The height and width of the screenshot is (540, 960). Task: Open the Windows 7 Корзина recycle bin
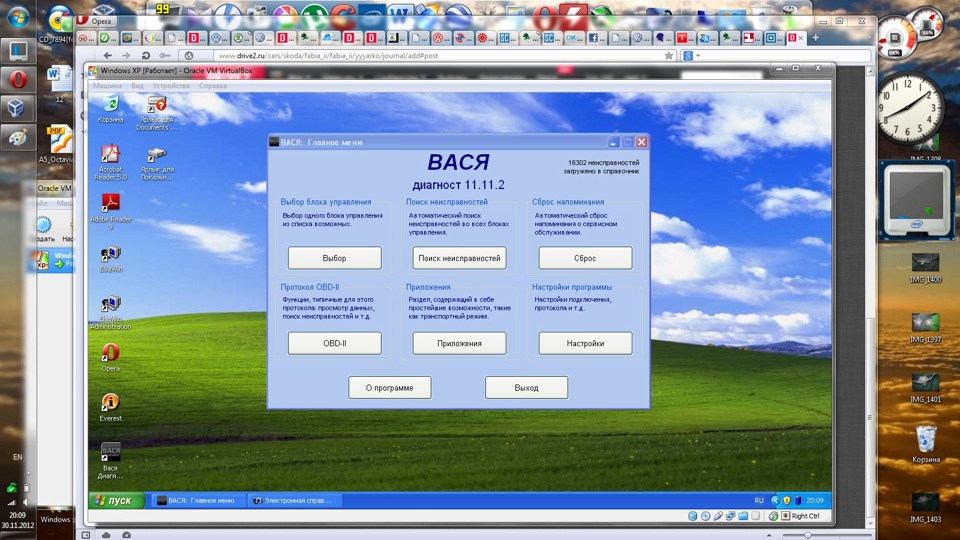[x=925, y=444]
